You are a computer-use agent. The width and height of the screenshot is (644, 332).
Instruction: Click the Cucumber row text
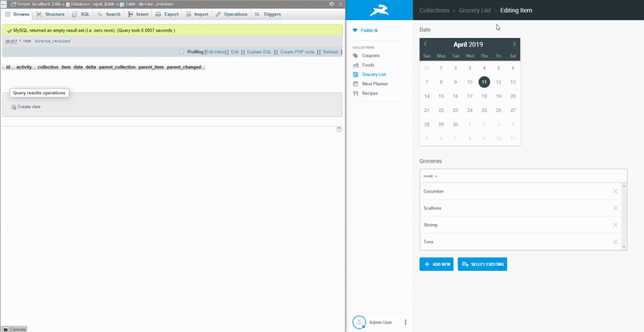tap(433, 192)
